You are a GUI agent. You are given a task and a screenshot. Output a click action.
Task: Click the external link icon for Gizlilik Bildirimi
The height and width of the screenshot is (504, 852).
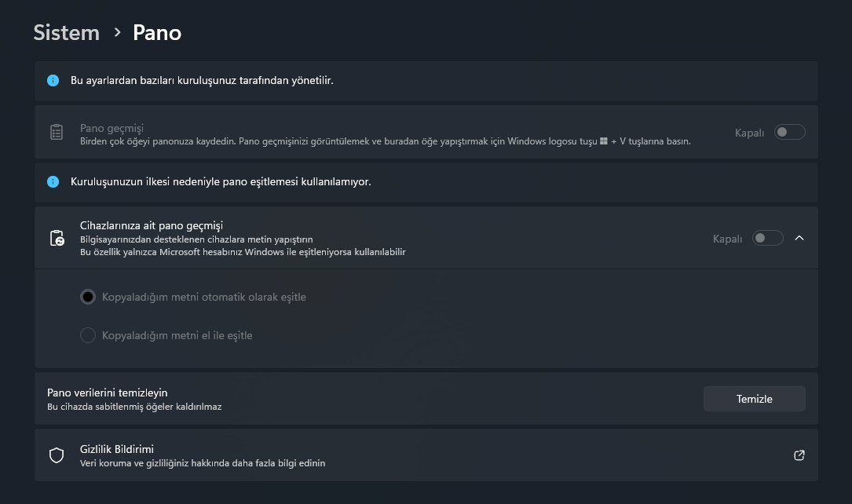tap(799, 455)
